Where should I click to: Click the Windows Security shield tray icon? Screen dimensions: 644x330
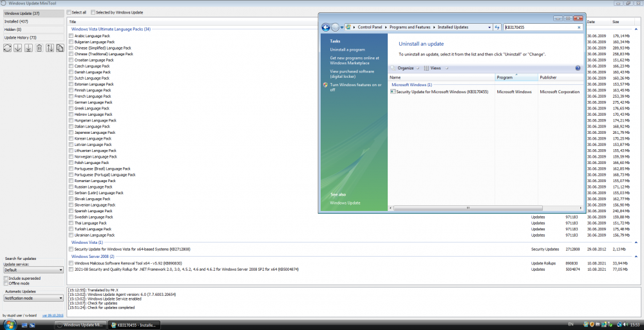click(592, 325)
